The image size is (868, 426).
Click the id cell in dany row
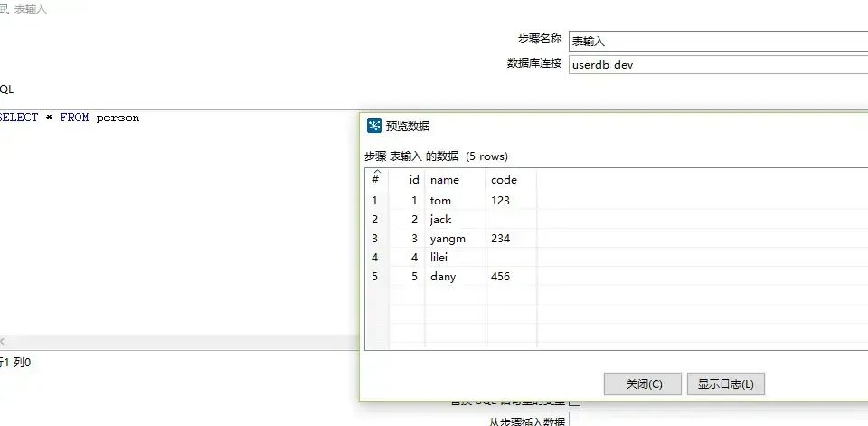[x=407, y=277]
